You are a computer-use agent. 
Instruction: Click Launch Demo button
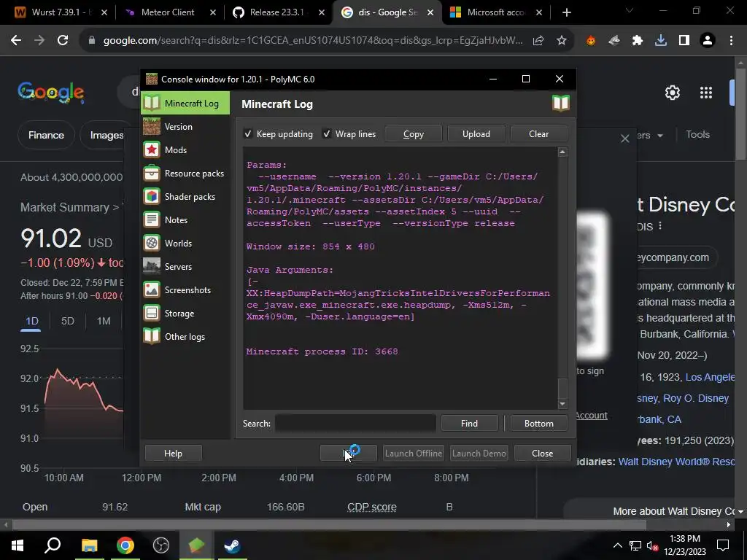479,453
